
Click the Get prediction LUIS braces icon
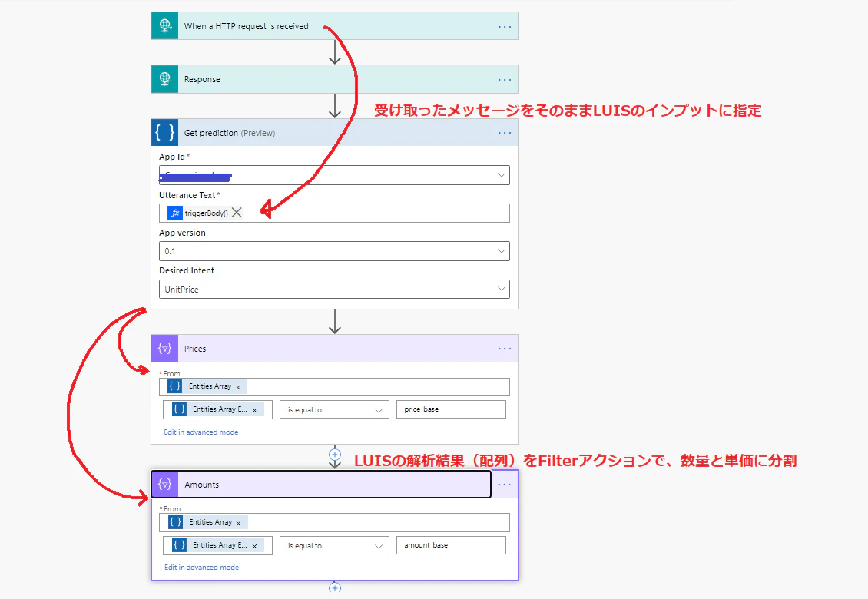pos(165,132)
